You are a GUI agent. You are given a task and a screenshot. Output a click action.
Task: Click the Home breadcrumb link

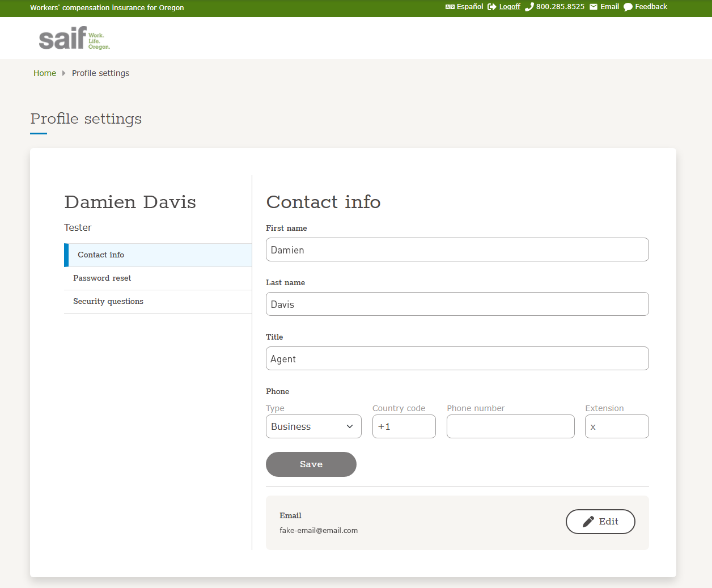click(x=45, y=73)
